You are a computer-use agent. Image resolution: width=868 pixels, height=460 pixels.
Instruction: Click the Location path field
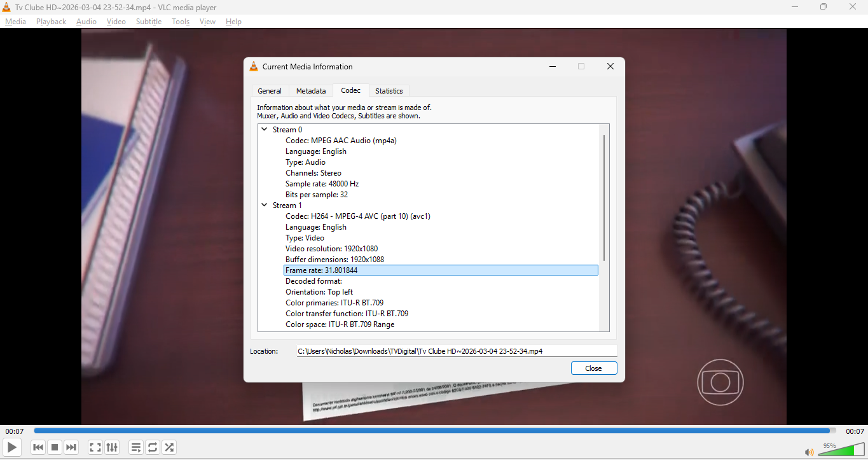(457, 351)
